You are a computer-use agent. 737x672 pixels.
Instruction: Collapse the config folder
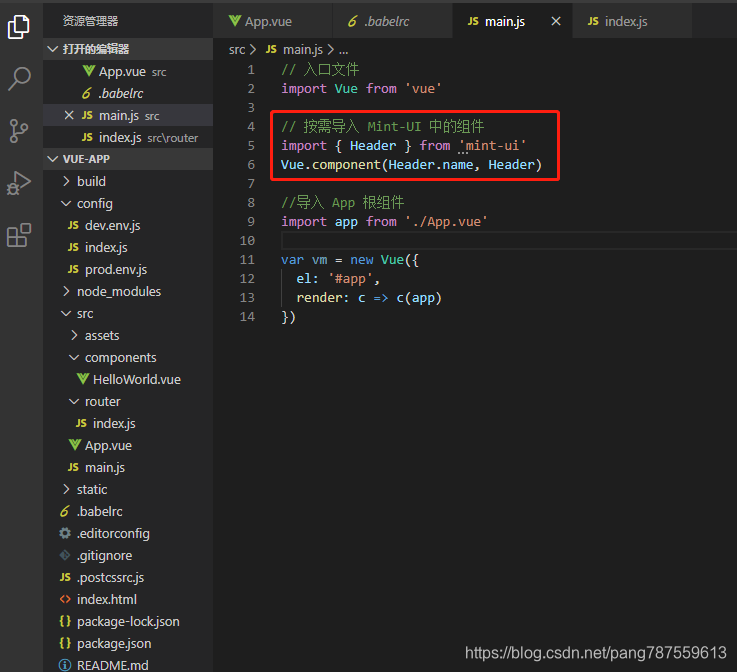tap(128, 203)
